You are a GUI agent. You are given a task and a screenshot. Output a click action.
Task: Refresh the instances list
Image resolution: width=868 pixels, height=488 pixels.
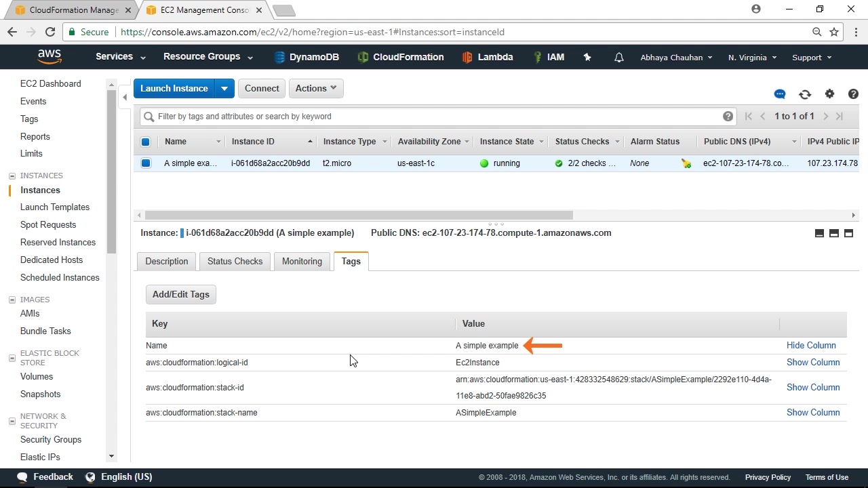(805, 94)
